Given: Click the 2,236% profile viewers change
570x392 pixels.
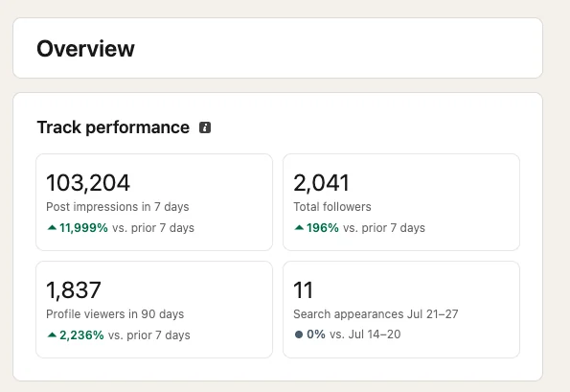Looking at the screenshot, I should point(81,335).
